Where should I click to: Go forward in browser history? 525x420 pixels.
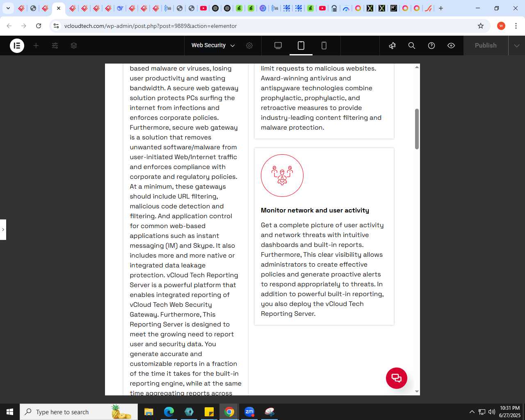(x=24, y=26)
